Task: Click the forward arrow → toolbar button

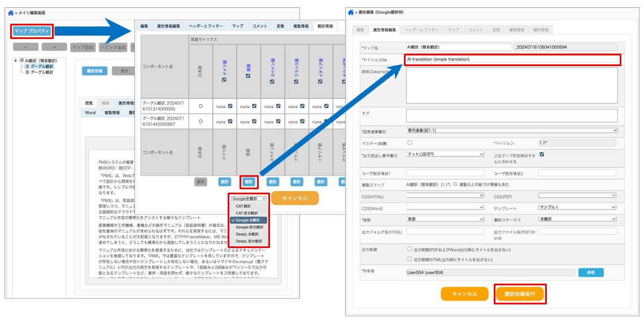Action: 54,47
